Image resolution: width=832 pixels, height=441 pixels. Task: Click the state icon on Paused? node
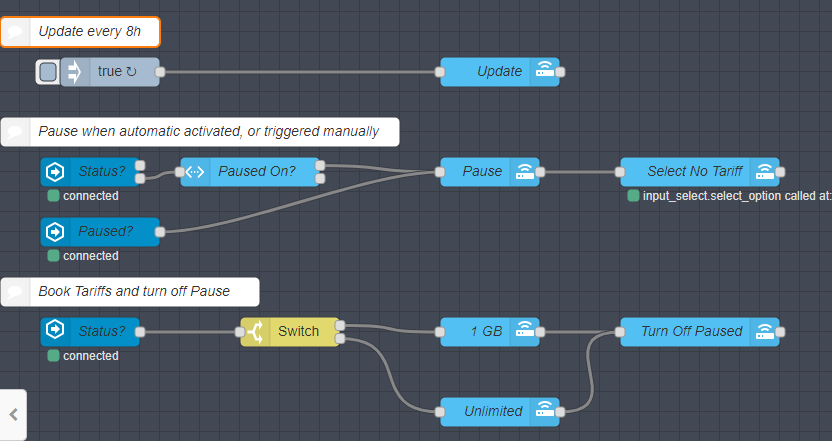pos(55,232)
